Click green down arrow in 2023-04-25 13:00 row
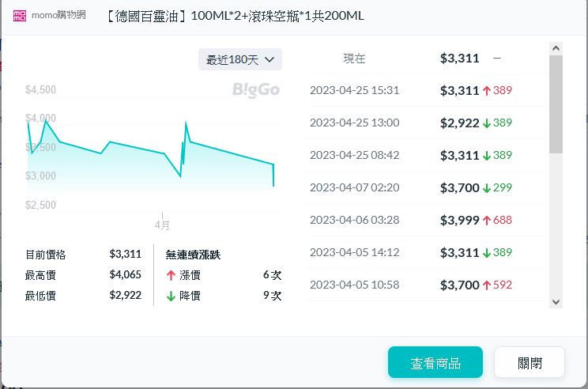The height and width of the screenshot is (389, 588). coord(486,123)
